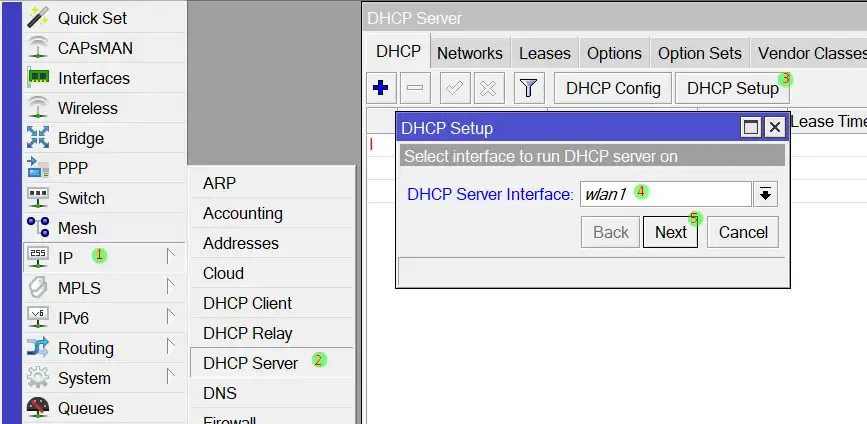Maximize the DHCP Setup dialog

(750, 128)
